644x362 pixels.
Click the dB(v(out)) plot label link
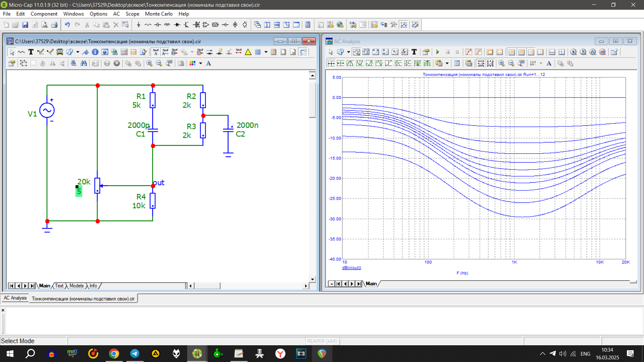352,268
